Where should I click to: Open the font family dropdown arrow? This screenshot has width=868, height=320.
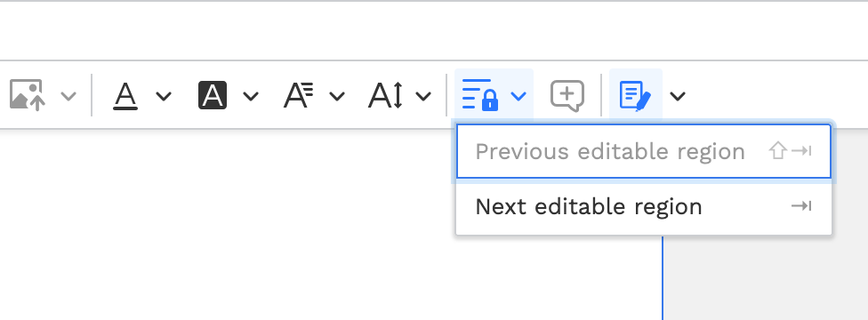(337, 96)
